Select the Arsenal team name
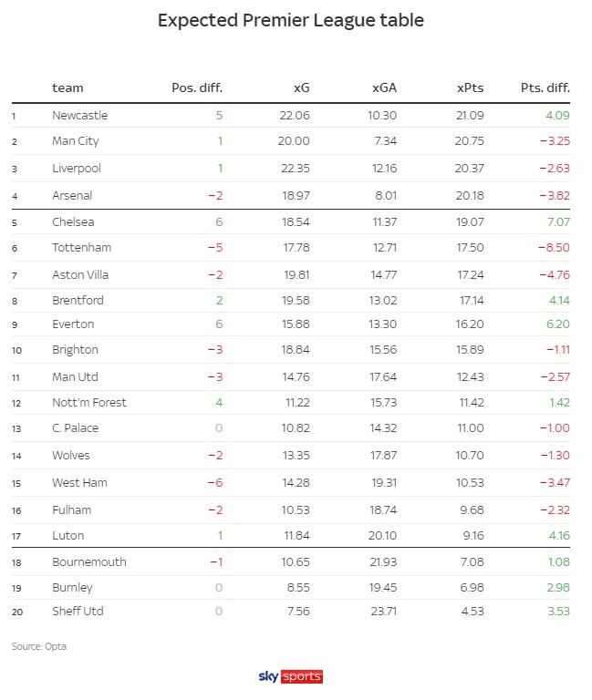Screen dimensions: 592x700 click(x=72, y=195)
